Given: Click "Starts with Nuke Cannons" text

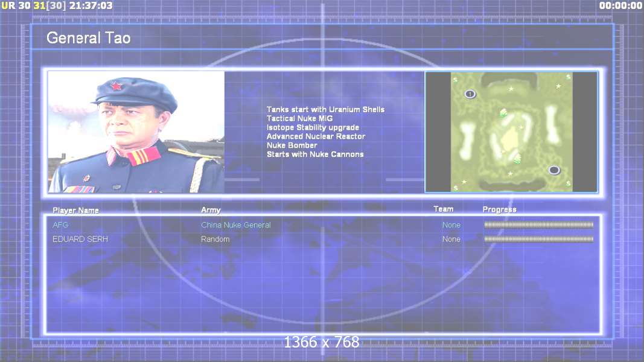Looking at the screenshot, I should 315,154.
